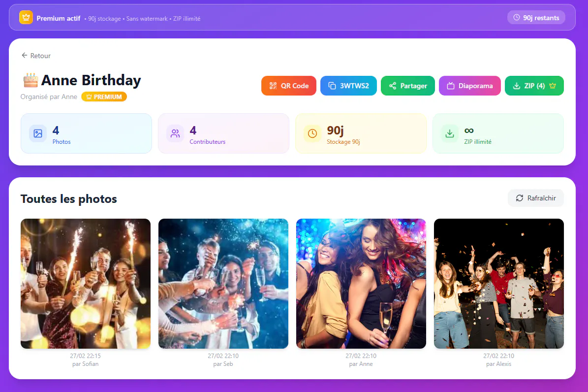This screenshot has width=588, height=392.
Task: Click the clock icon in 90j restants badge
Action: tap(516, 18)
